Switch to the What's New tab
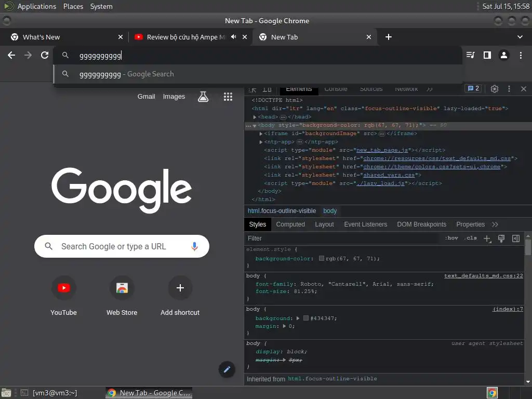The width and height of the screenshot is (532, 399). (64, 37)
